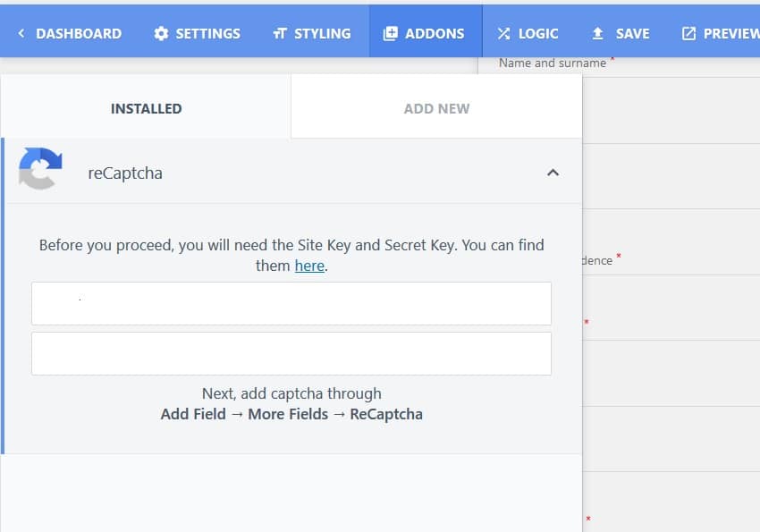This screenshot has height=532, width=760.
Task: Focus the second Secret Key input field
Action: click(291, 353)
